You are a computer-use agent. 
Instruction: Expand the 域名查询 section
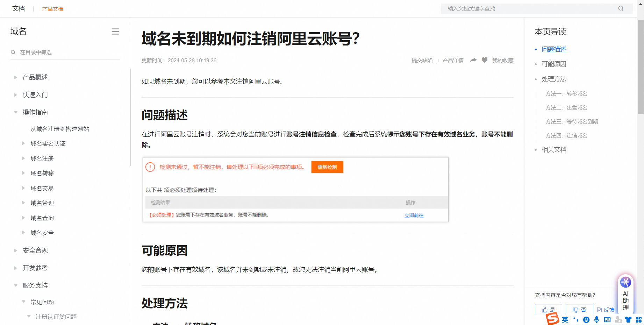(x=23, y=218)
